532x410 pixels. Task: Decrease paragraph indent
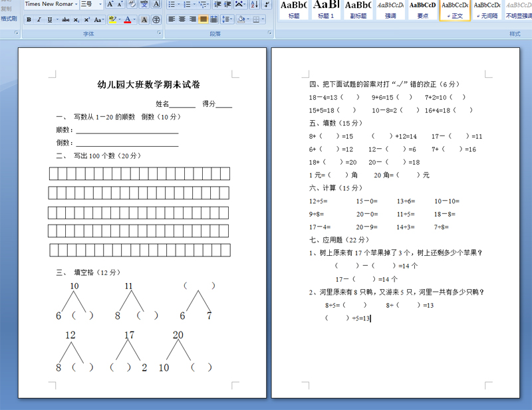click(x=217, y=5)
